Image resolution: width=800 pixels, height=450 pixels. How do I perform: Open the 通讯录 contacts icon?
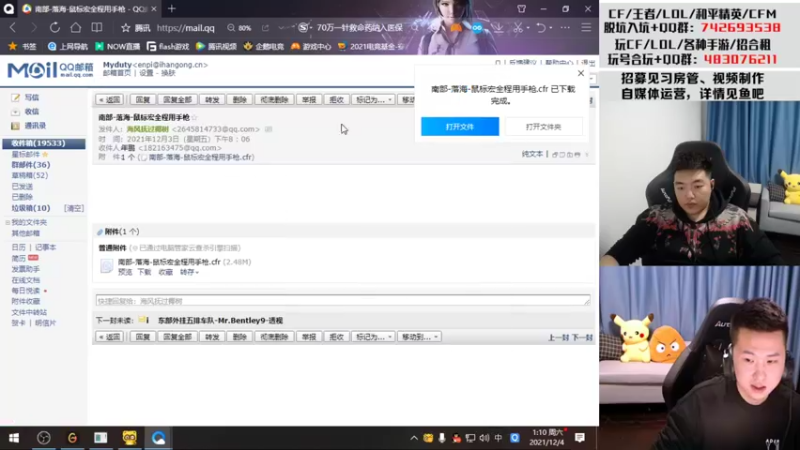tap(16, 126)
